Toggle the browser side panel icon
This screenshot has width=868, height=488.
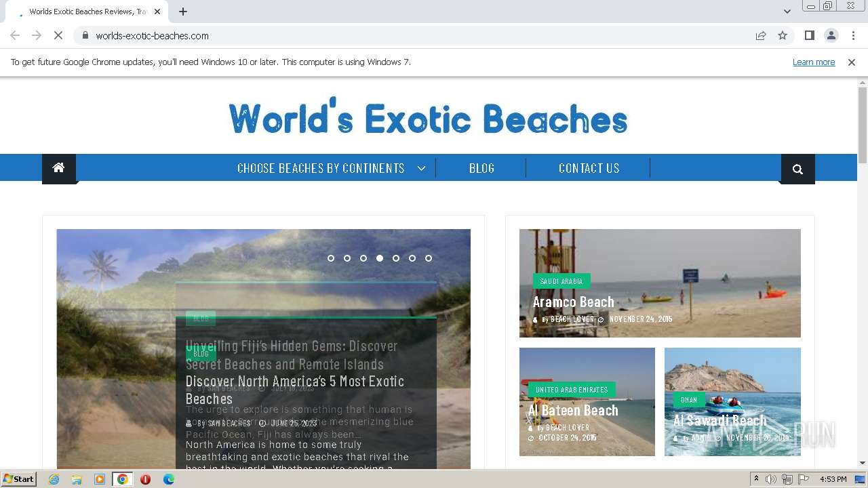(809, 35)
